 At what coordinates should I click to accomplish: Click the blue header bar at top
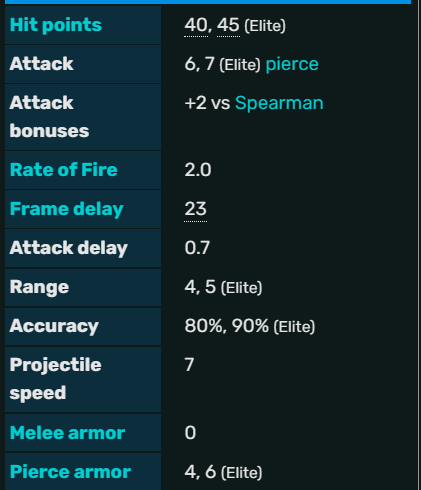click(x=208, y=2)
